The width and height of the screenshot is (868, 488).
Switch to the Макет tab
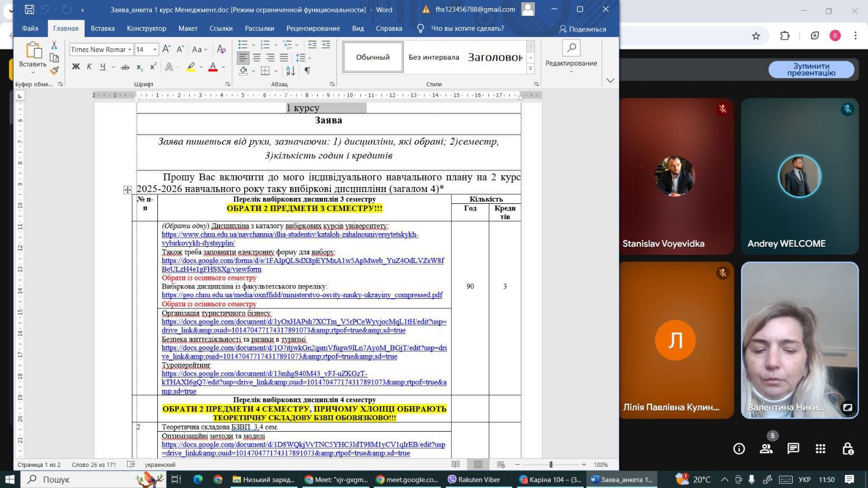point(188,28)
